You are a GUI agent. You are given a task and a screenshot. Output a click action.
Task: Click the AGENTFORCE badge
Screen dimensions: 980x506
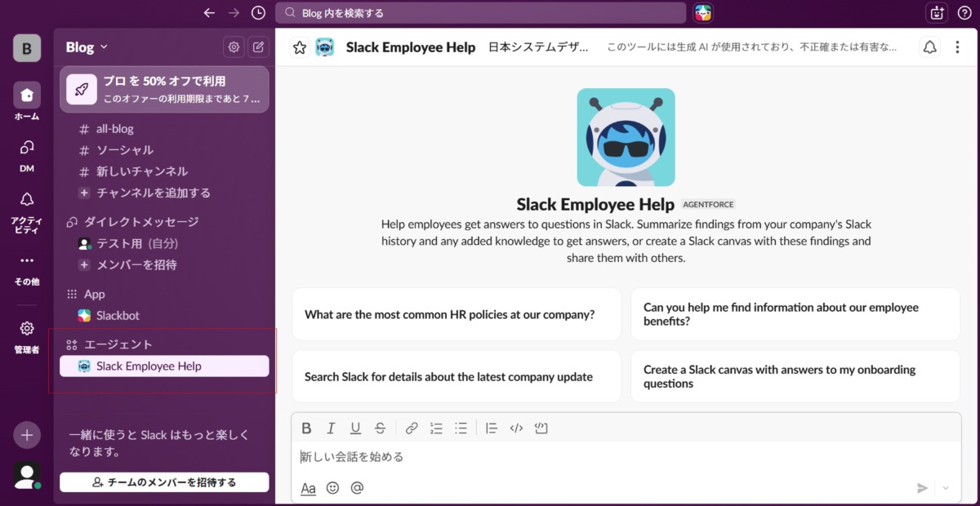(x=709, y=205)
